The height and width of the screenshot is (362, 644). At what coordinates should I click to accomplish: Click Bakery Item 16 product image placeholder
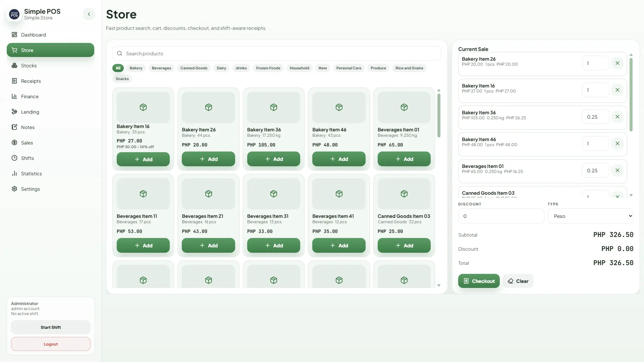coord(143,107)
